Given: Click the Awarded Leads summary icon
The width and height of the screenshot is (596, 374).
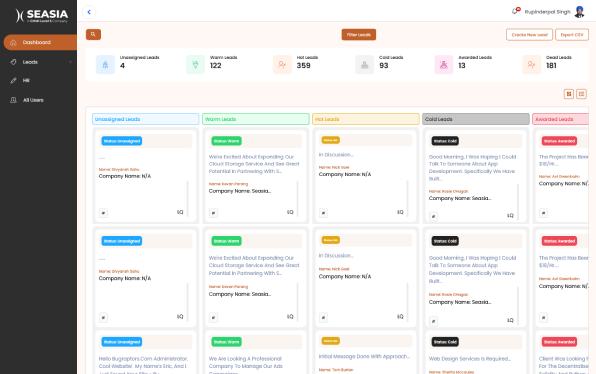Looking at the screenshot, I should point(444,65).
